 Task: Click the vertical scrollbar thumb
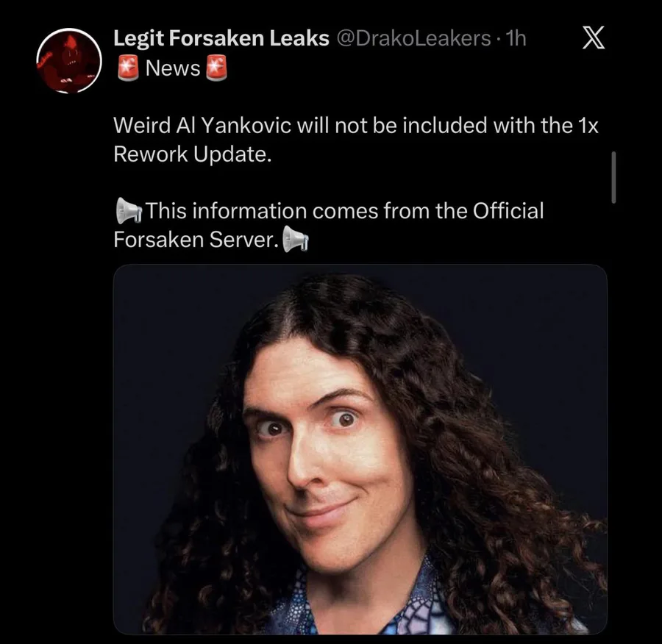pos(613,177)
